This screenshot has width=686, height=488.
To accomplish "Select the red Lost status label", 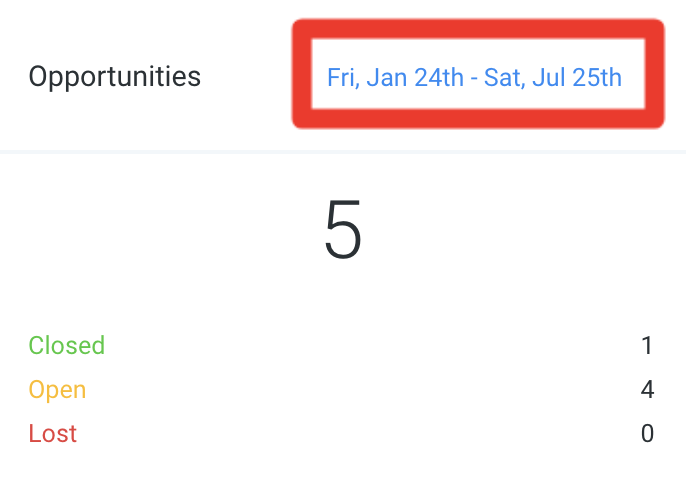I will tap(53, 433).
